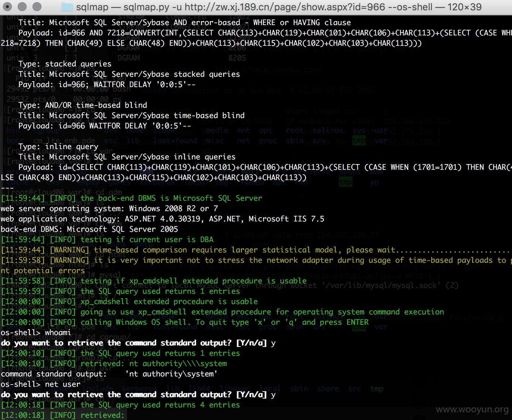512x420 pixels.
Task: Click the 'time-based comparison requires larger statistical model' warning
Action: click(256, 250)
